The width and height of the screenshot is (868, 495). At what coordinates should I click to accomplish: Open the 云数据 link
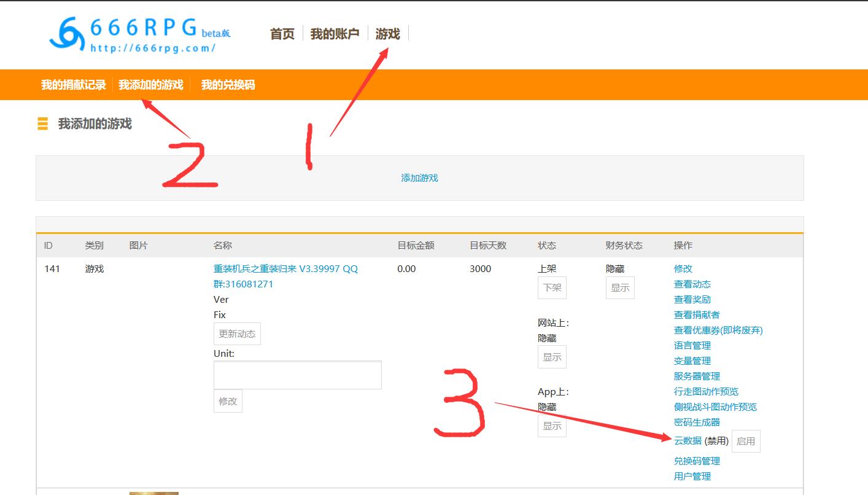click(688, 441)
